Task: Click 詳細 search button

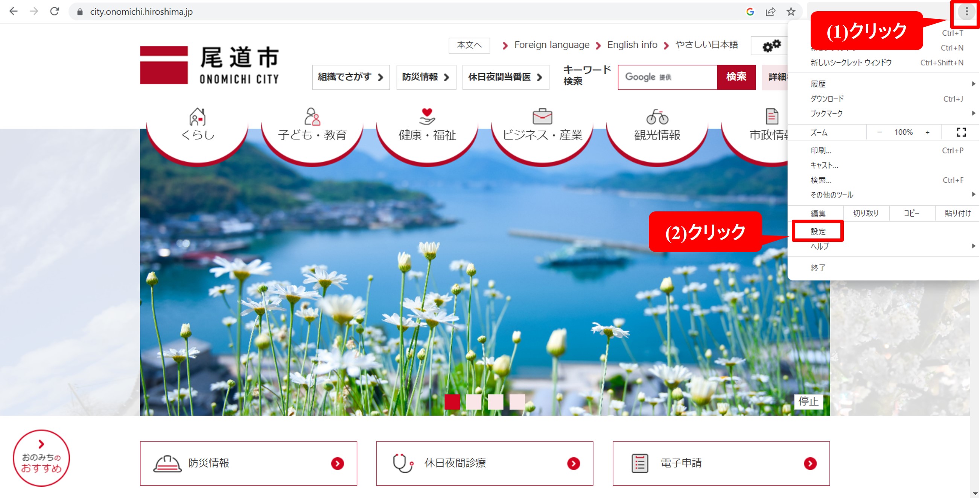Action: (x=775, y=77)
